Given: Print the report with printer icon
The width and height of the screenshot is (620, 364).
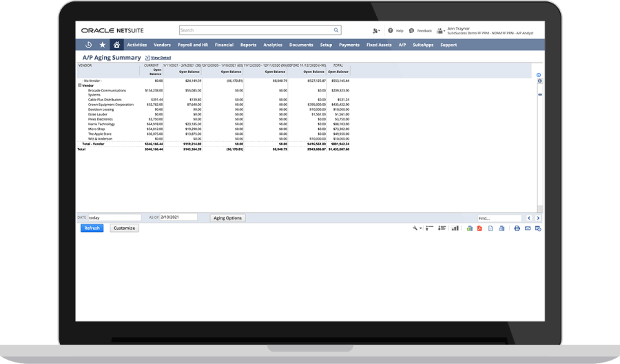Looking at the screenshot, I should click(x=517, y=228).
